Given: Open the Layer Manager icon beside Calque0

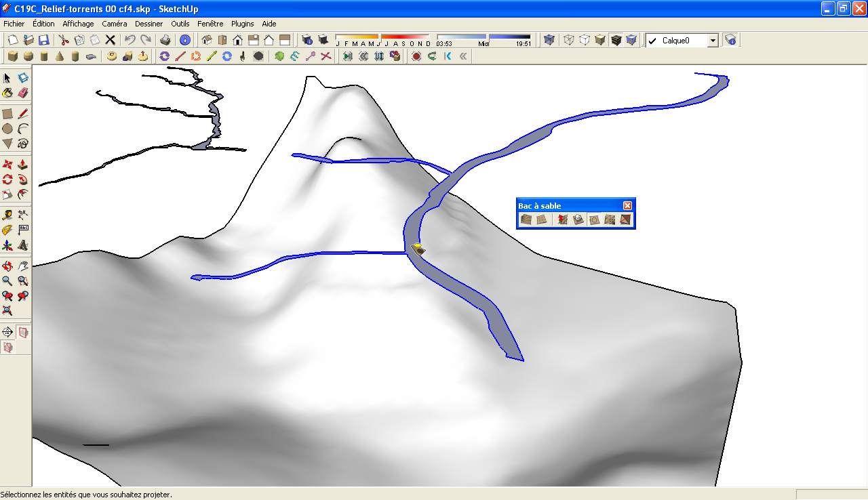Looking at the screenshot, I should [730, 40].
